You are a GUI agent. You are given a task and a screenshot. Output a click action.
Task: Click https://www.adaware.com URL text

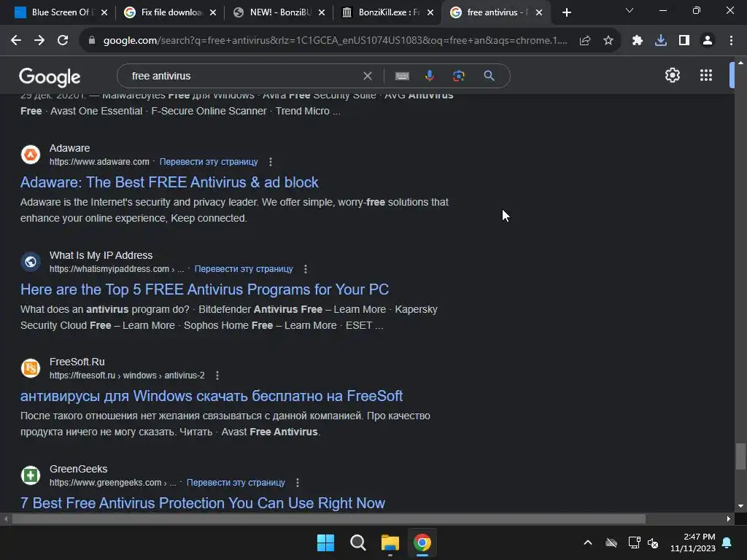99,162
